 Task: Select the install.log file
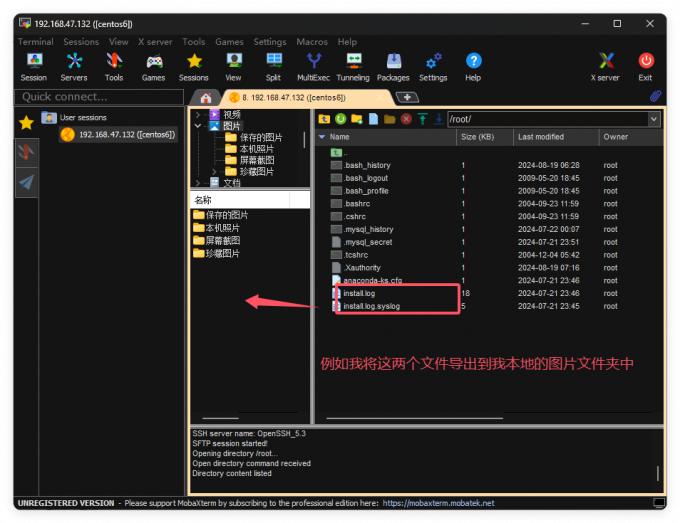click(359, 294)
